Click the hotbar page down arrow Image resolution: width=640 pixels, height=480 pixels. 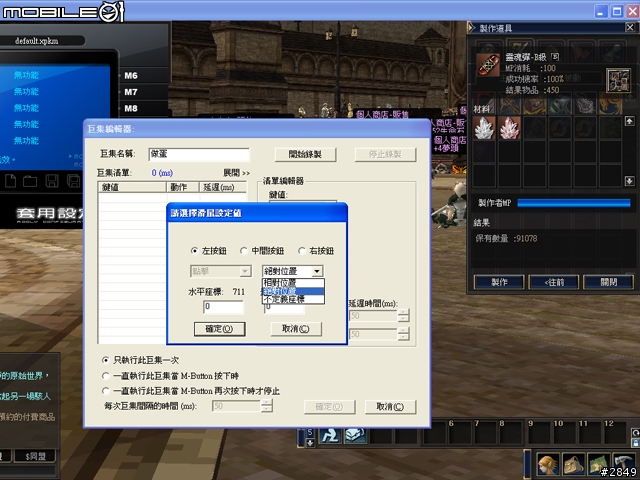(x=310, y=442)
